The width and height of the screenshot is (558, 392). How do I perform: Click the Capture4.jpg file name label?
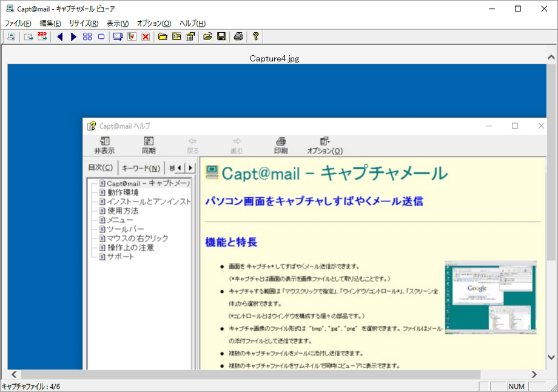[274, 58]
